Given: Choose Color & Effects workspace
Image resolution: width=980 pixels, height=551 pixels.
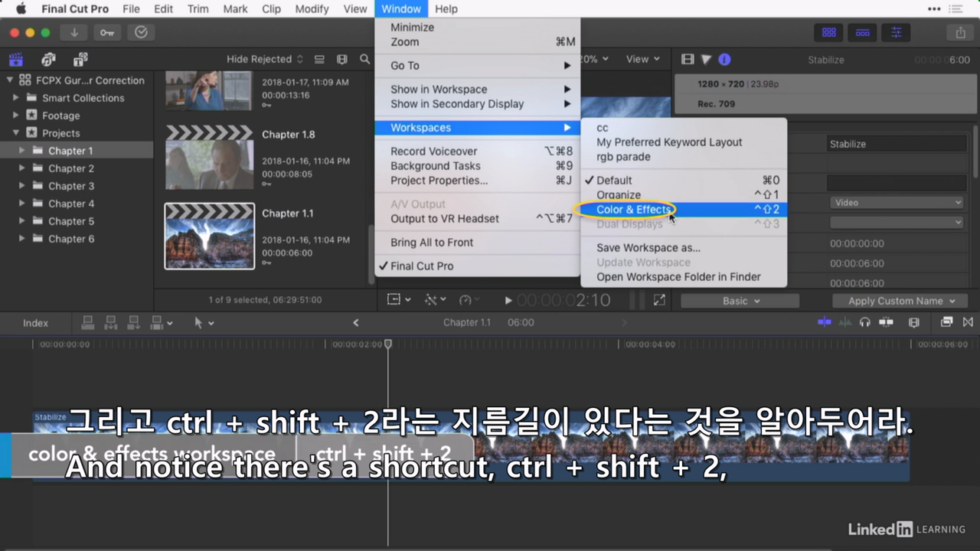Looking at the screenshot, I should [x=684, y=210].
